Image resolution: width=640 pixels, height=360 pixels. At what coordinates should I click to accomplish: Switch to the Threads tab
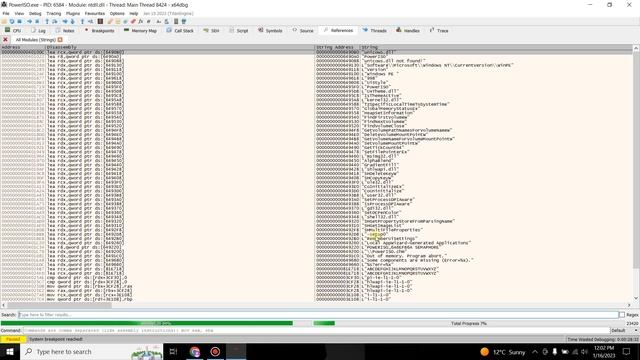coord(375,31)
